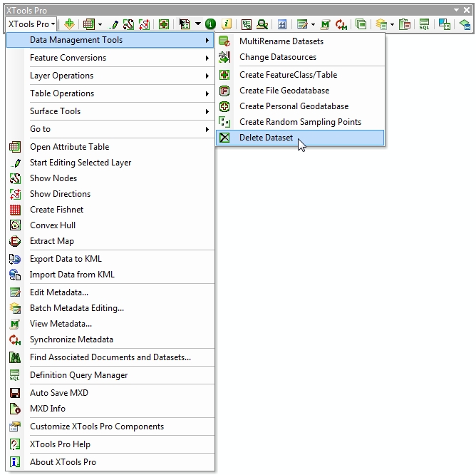Click the Show Nodes toolbar icon
The height and width of the screenshot is (475, 476).
click(x=129, y=24)
